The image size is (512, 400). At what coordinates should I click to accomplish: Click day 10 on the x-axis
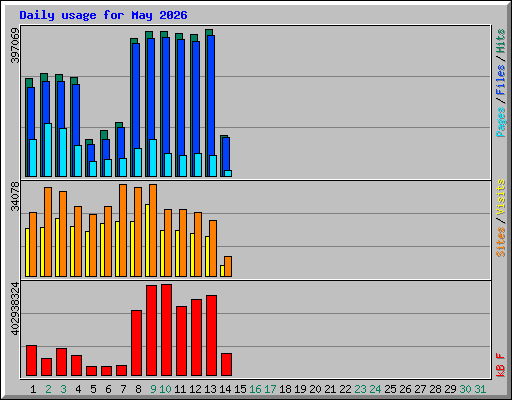click(165, 389)
